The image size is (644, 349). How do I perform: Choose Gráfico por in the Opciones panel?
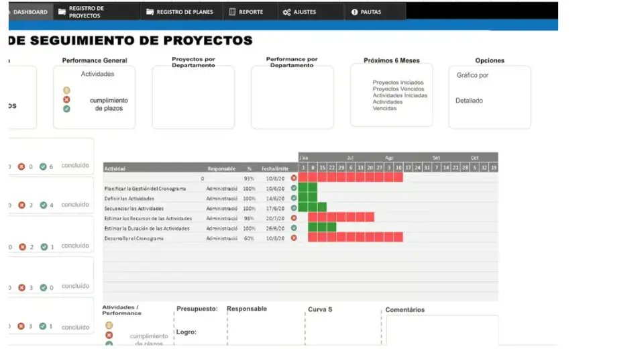(472, 75)
